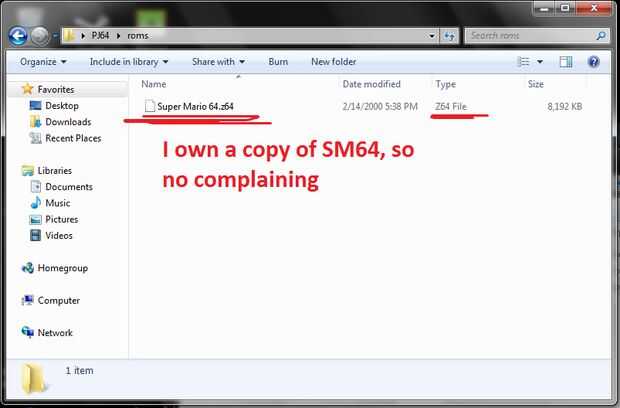620x408 pixels.
Task: Open Downloads from Favorites
Action: point(68,122)
